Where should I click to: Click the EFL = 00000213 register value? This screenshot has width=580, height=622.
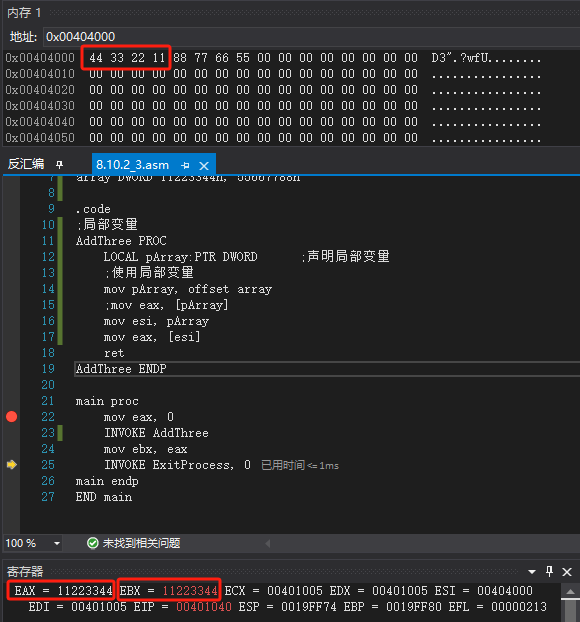497,607
